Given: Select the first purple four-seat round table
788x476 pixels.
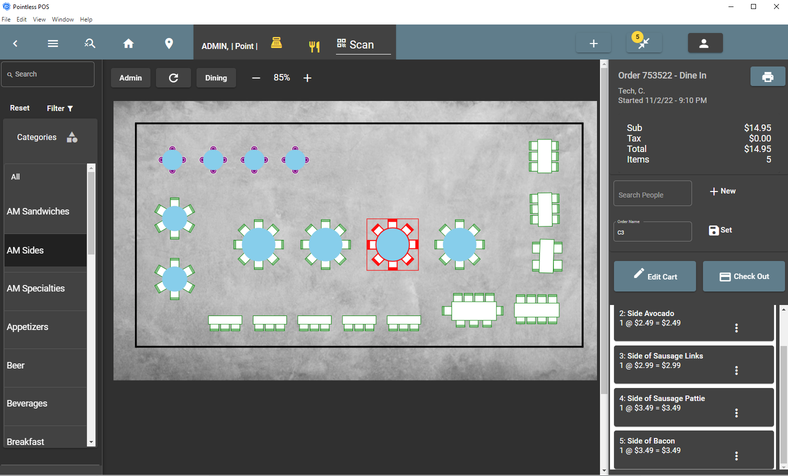Looking at the screenshot, I should pyautogui.click(x=172, y=160).
